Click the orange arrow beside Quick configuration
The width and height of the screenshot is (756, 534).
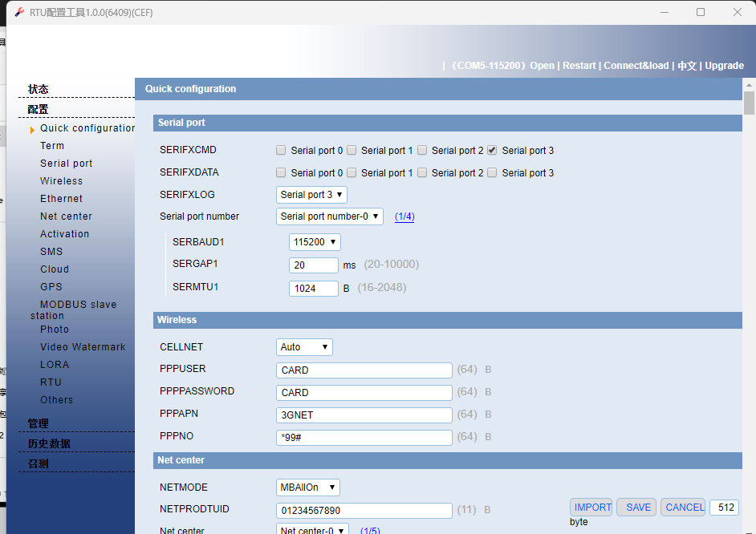tap(33, 129)
